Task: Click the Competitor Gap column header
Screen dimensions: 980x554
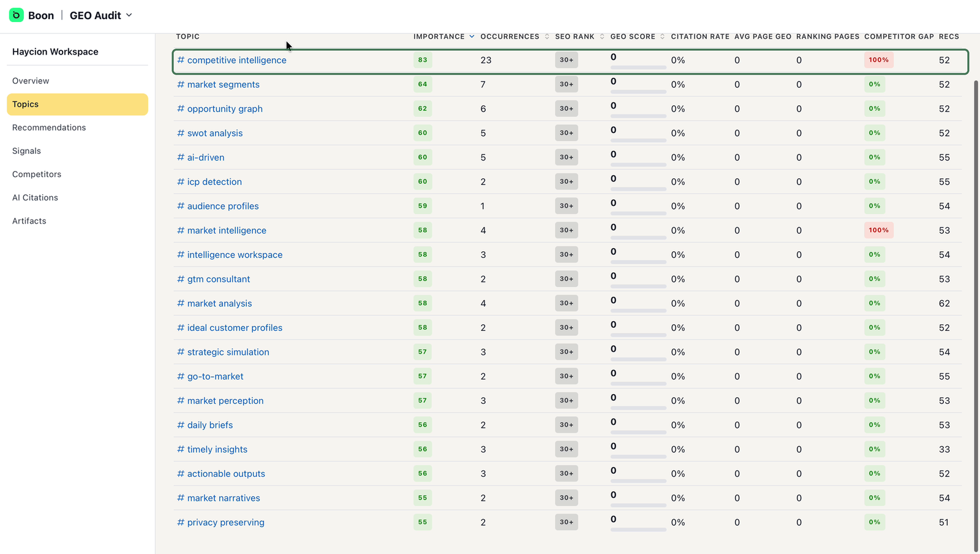Action: pyautogui.click(x=899, y=37)
